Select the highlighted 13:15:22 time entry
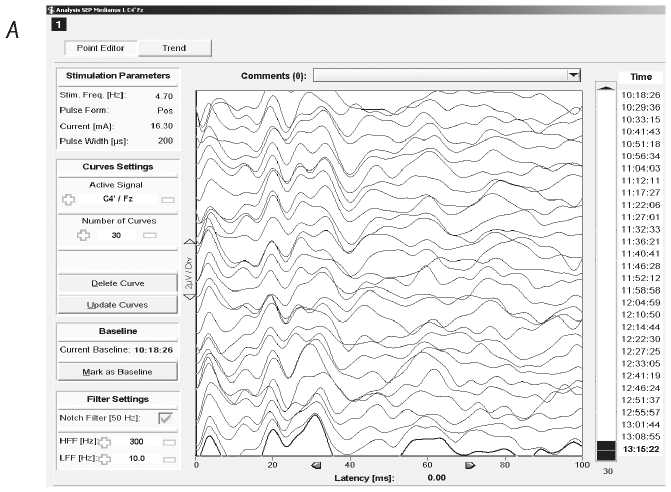671x492 pixels. pos(641,449)
